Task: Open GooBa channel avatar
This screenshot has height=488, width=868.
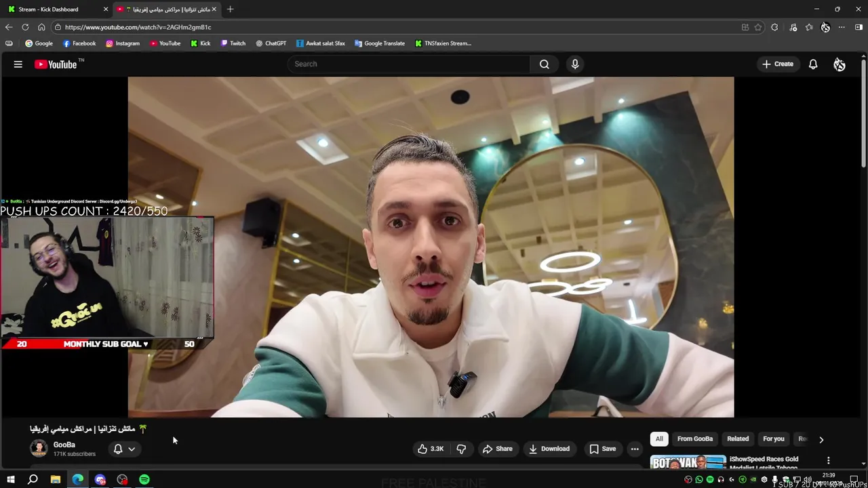Action: (39, 448)
